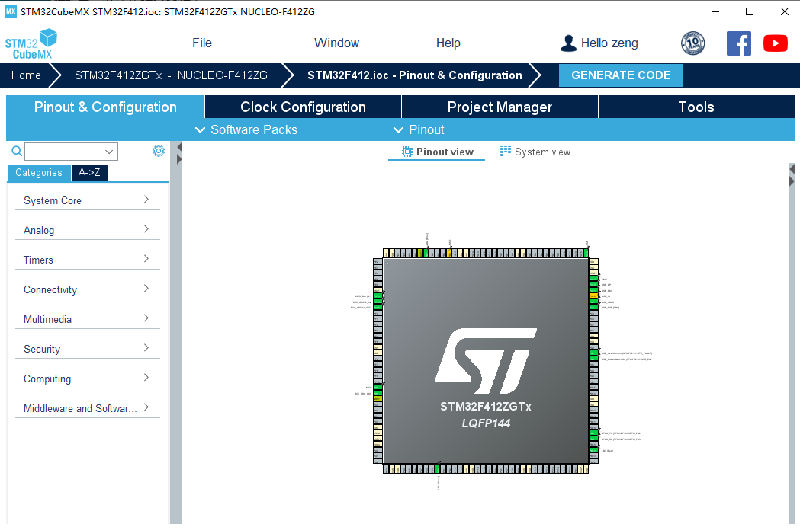
Task: Open the Help menu
Action: [448, 43]
